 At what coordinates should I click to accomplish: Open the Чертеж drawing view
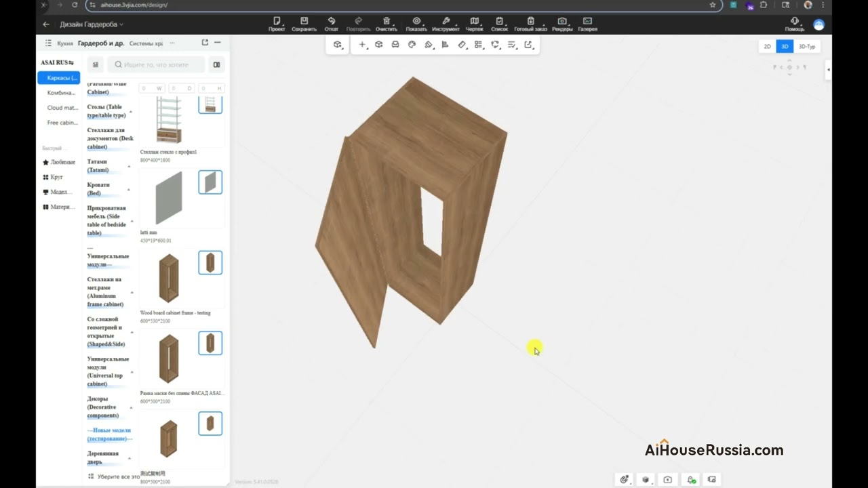coord(475,24)
